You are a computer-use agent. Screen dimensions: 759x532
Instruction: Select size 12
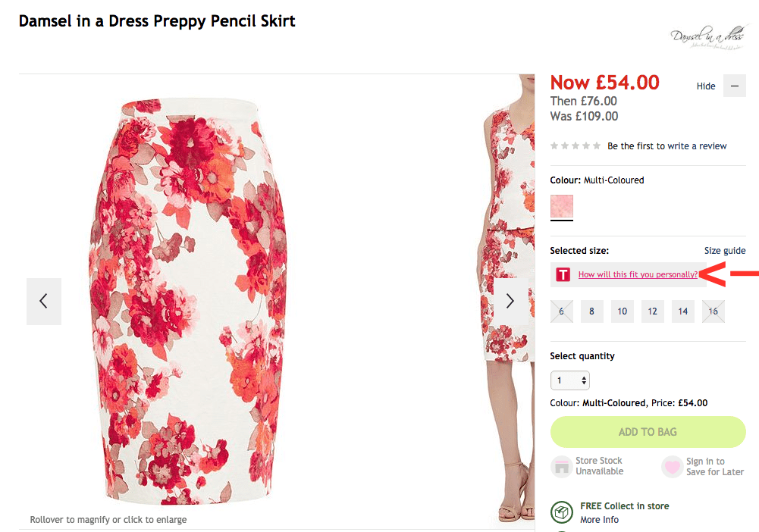[653, 311]
